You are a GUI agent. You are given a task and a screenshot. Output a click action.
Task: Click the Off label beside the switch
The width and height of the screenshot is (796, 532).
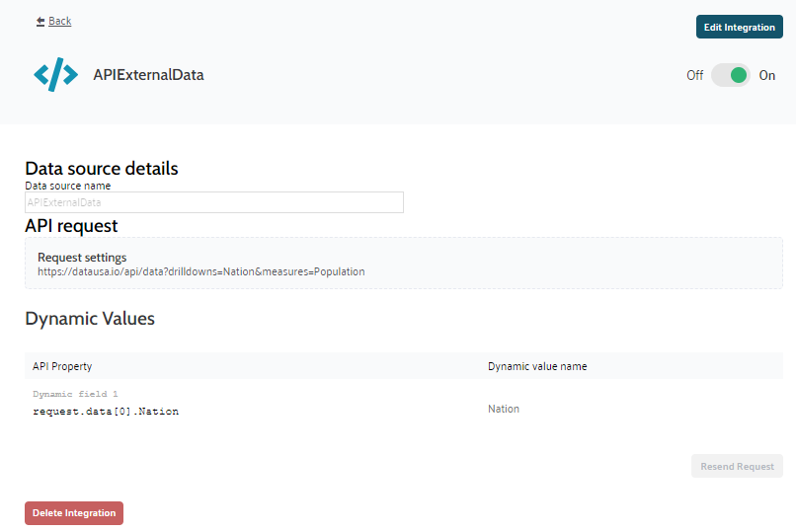(x=694, y=75)
